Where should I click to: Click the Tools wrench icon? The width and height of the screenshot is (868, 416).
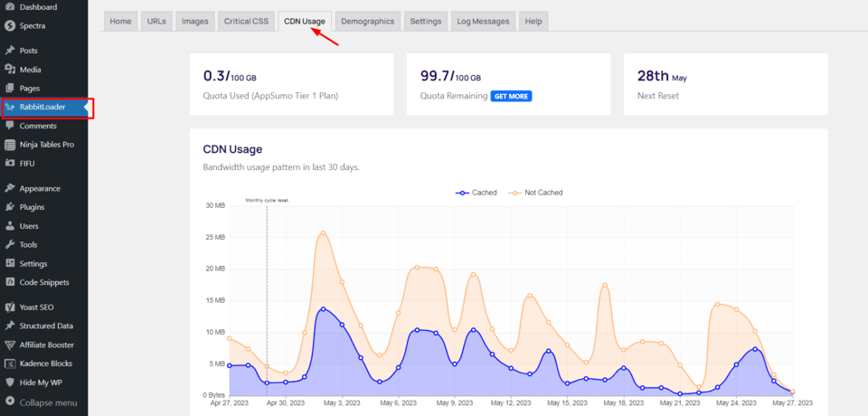click(x=9, y=245)
